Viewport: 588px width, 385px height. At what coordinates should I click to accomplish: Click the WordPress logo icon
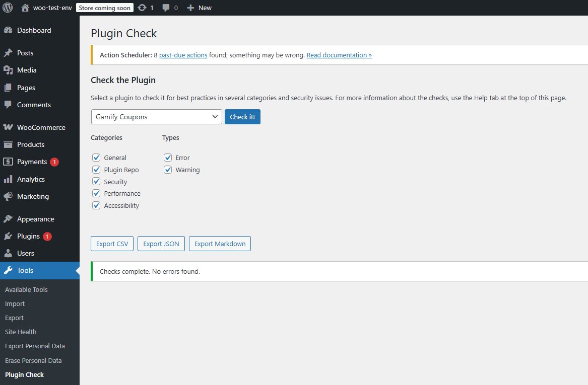(8, 8)
